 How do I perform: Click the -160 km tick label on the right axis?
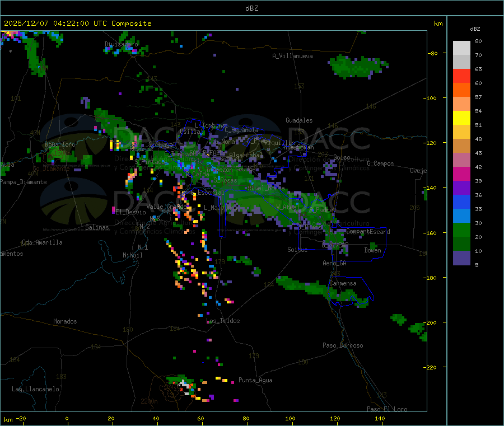click(x=431, y=233)
